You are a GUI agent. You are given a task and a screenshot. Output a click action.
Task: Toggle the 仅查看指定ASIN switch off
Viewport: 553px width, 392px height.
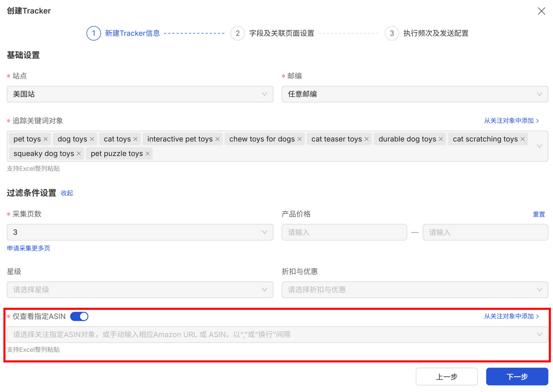click(x=79, y=316)
